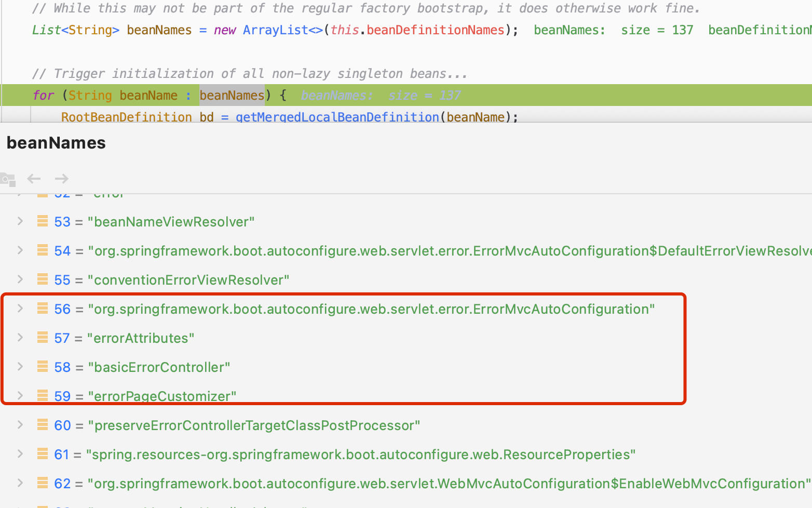Screen dimensions: 812x508
Task: Click highlighted beanNames variable in for loop
Action: pyautogui.click(x=232, y=96)
